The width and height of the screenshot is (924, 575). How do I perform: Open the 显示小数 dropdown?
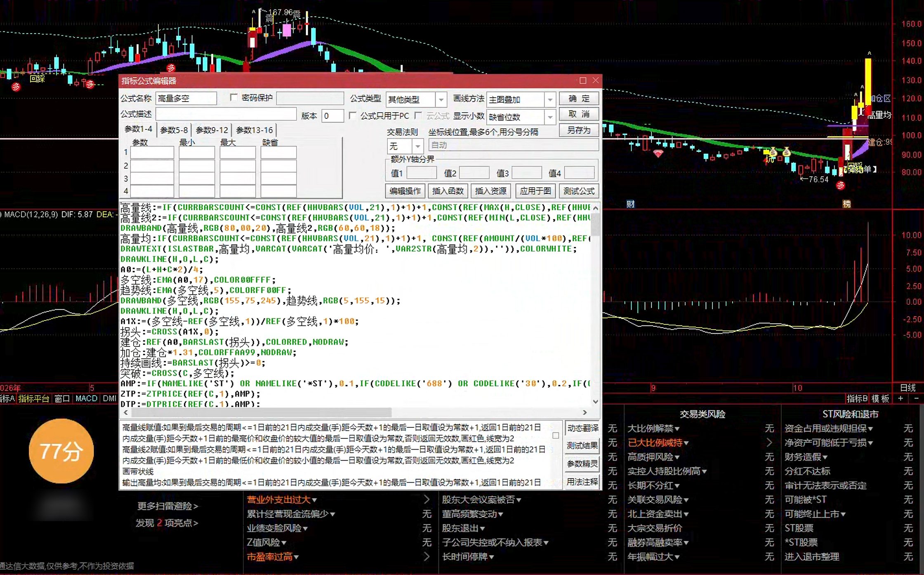pos(550,117)
